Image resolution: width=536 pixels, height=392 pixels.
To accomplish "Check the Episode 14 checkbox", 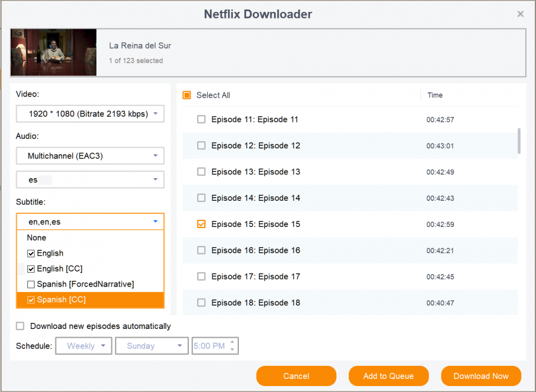I will 201,198.
